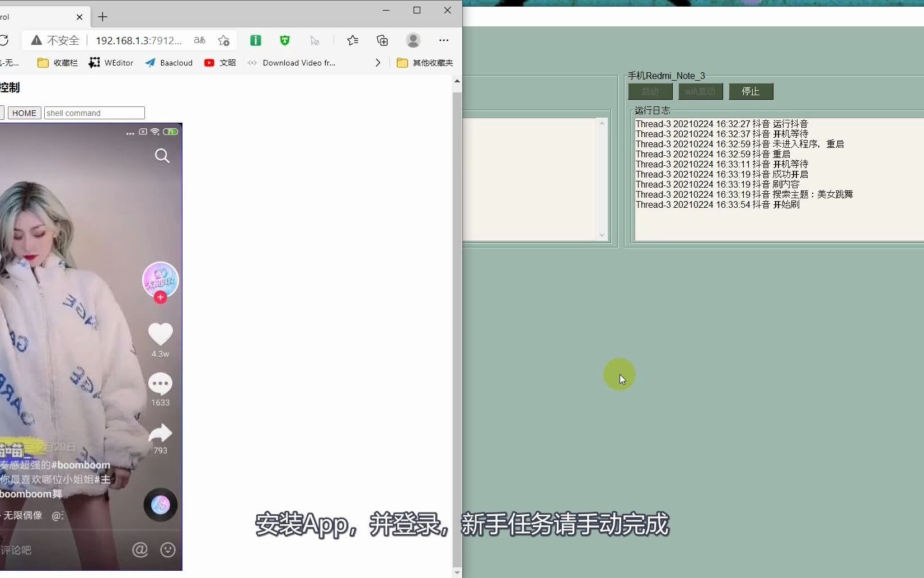Open the 其他收藏夹 folder

click(425, 63)
